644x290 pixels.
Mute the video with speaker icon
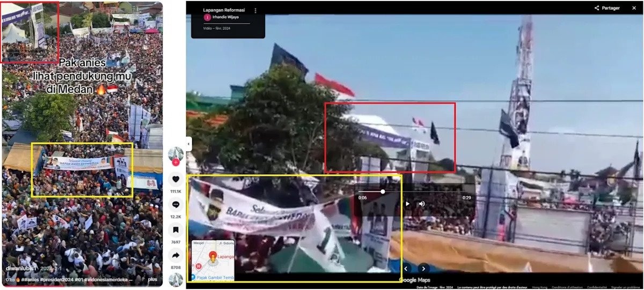point(422,204)
